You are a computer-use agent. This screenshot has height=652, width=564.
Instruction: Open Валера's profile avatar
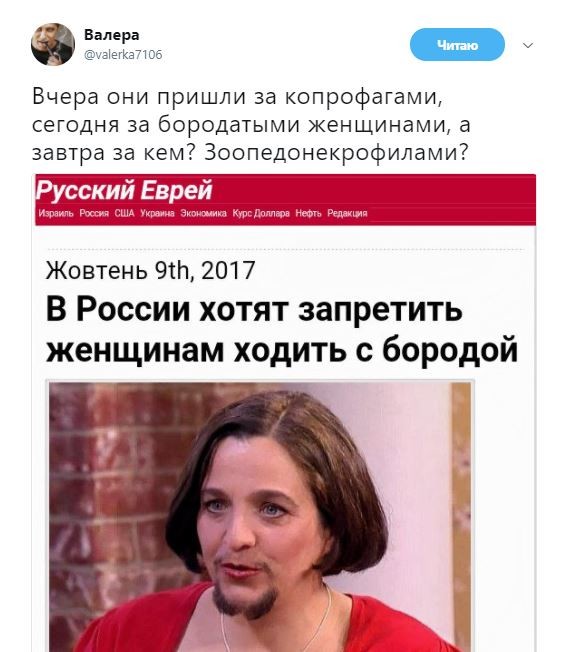click(53, 44)
